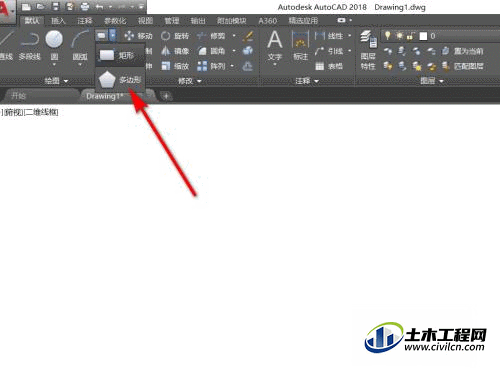Click the 二维线框 visual style label
The width and height of the screenshot is (500, 375).
point(41,112)
